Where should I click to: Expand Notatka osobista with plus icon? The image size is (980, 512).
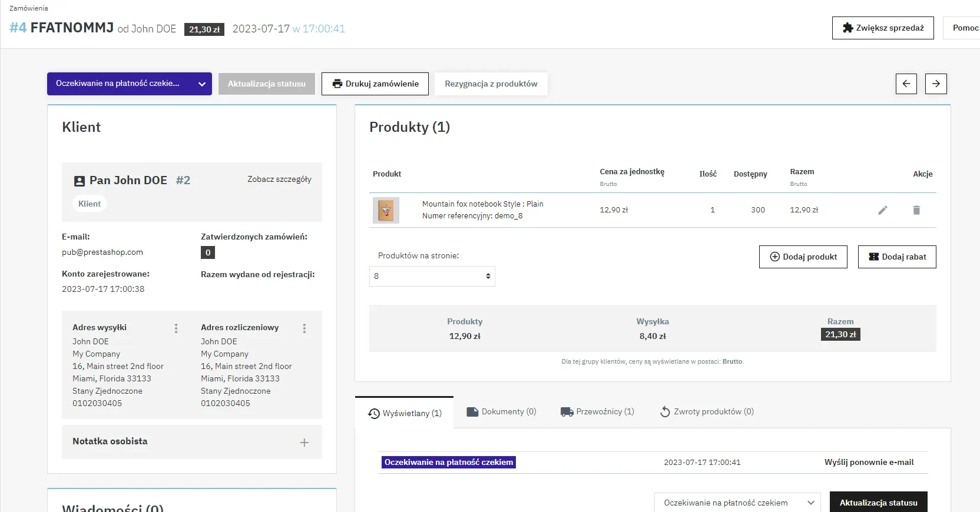(x=304, y=443)
